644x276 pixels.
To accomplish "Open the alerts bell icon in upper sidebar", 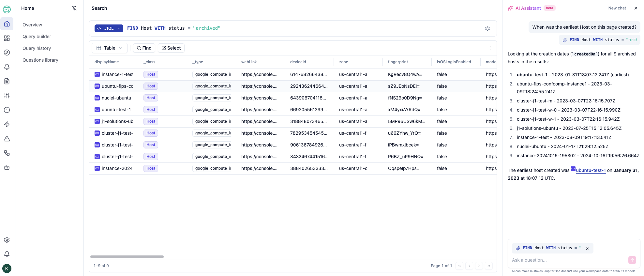I will [7, 67].
